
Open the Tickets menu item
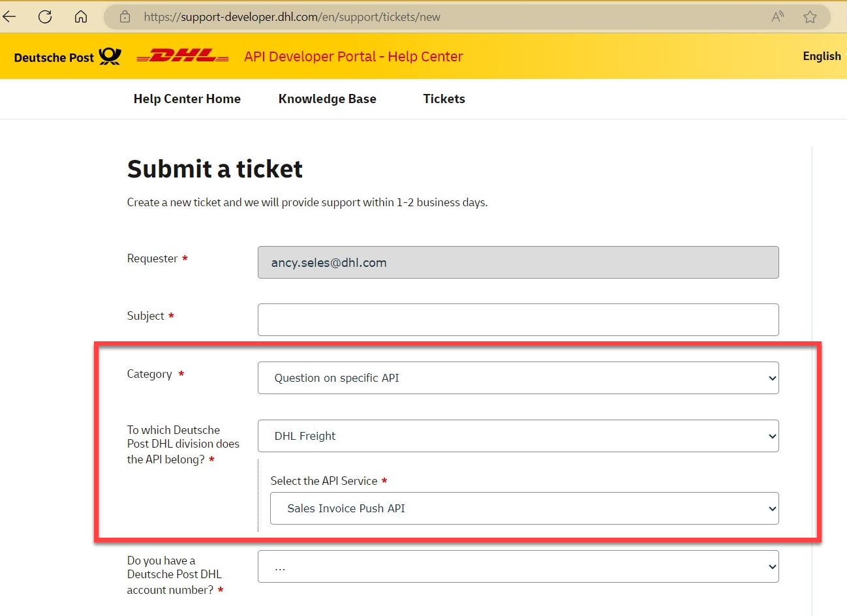(x=444, y=99)
